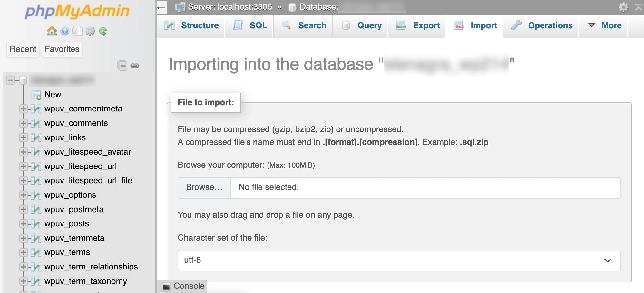Expand the wpuv_litespeed_url table node
Image resolution: width=644 pixels, height=293 pixels.
pyautogui.click(x=23, y=166)
